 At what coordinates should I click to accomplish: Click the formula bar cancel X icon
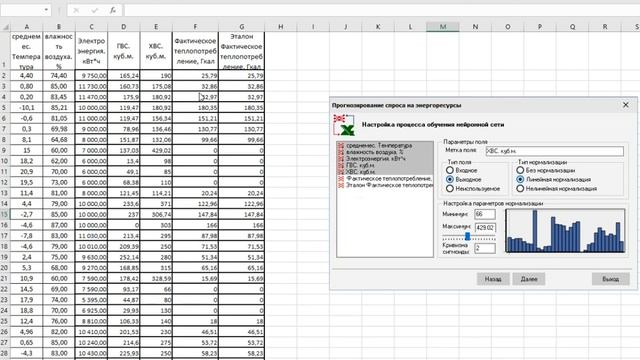click(76, 10)
